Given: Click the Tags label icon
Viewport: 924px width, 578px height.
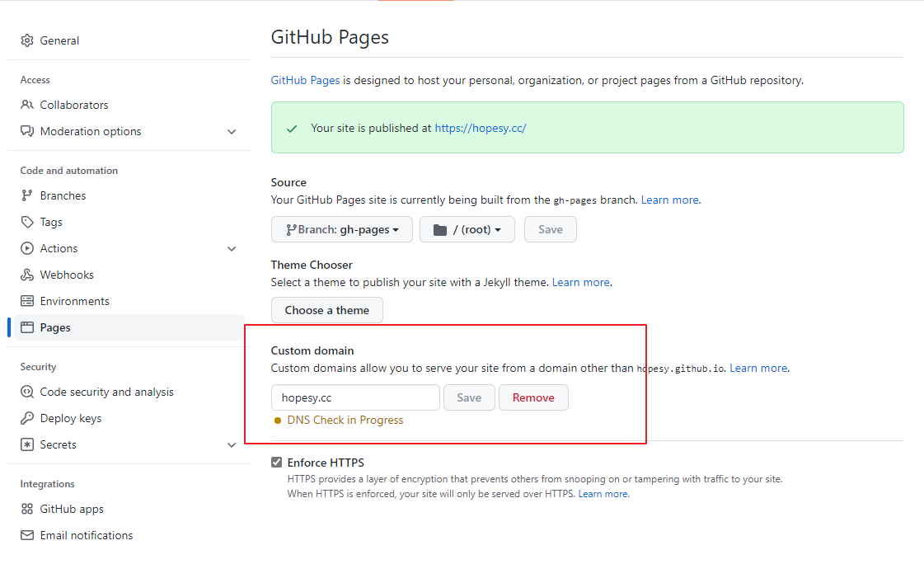Looking at the screenshot, I should click(x=27, y=222).
